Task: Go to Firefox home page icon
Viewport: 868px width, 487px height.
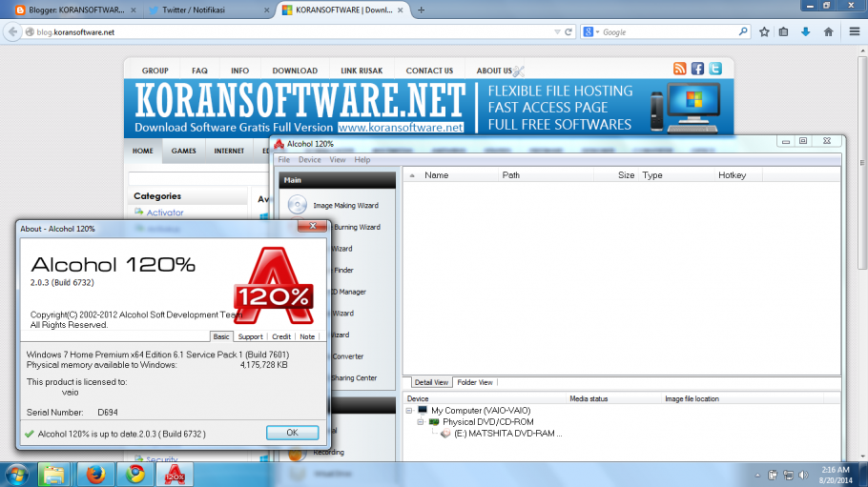Action: coord(828,32)
